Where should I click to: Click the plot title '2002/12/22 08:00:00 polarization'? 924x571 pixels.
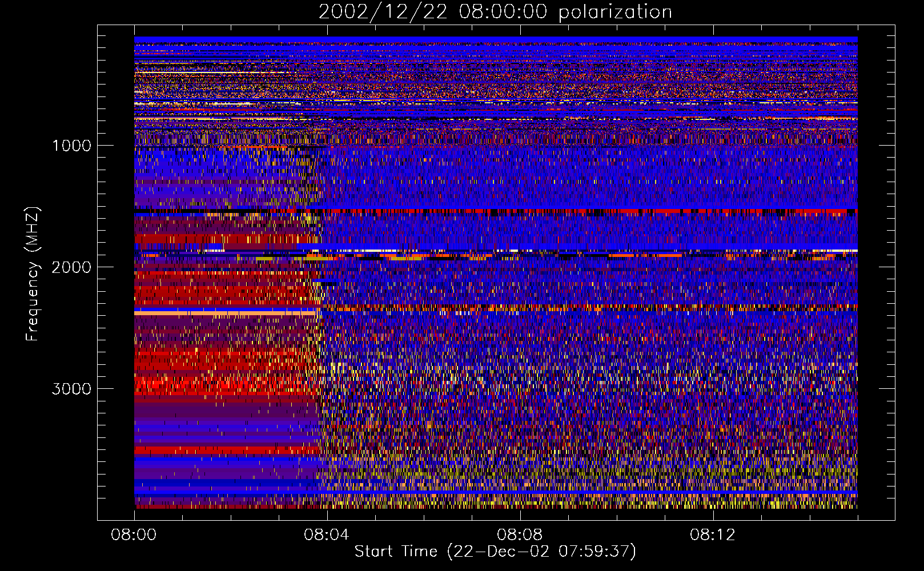point(495,12)
